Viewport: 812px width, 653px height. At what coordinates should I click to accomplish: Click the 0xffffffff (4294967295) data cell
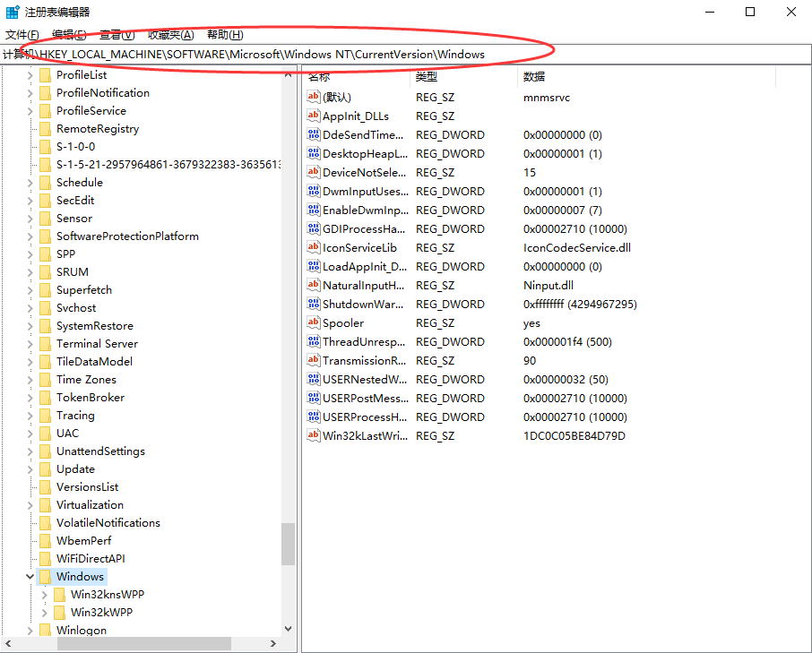click(x=580, y=305)
